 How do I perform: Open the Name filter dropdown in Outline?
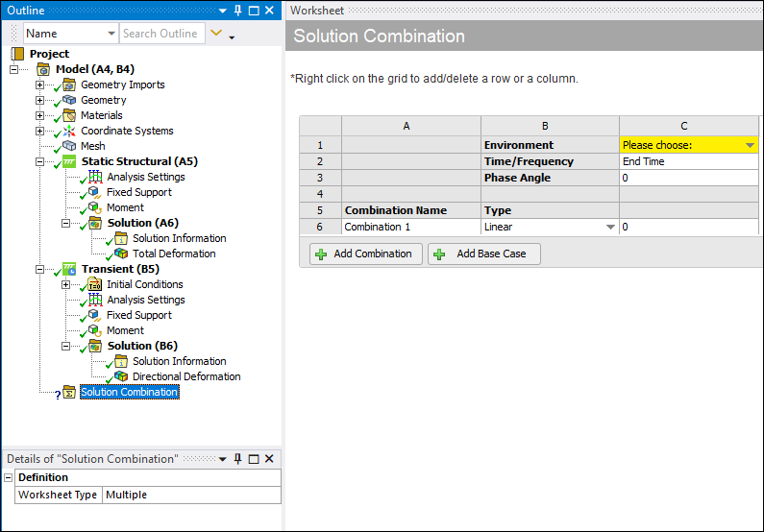110,34
